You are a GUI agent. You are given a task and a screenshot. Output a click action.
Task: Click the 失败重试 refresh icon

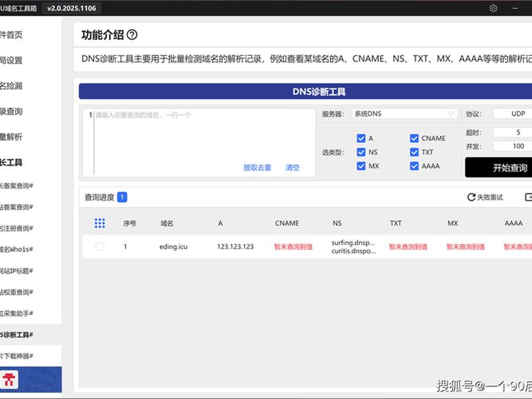471,197
